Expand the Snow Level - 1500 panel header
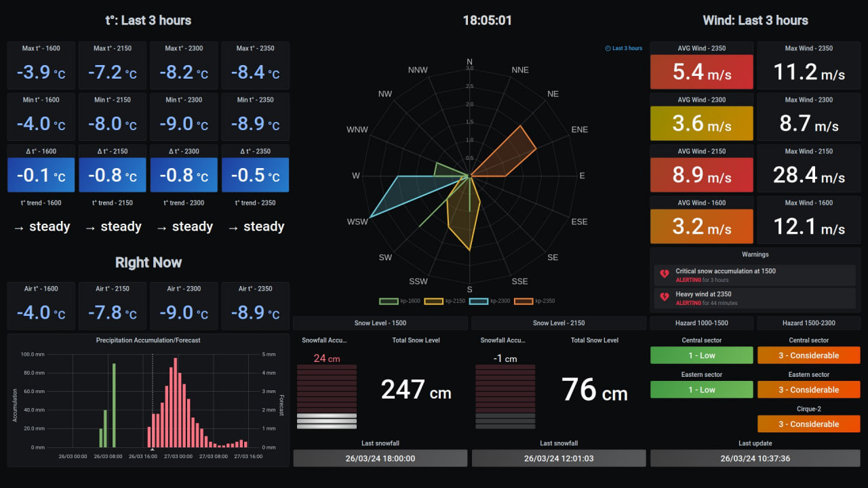The width and height of the screenshot is (868, 488). (380, 323)
